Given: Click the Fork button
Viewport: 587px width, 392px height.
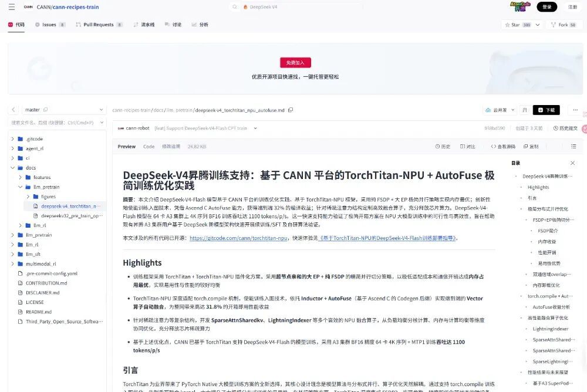Looking at the screenshot, I should click(564, 25).
